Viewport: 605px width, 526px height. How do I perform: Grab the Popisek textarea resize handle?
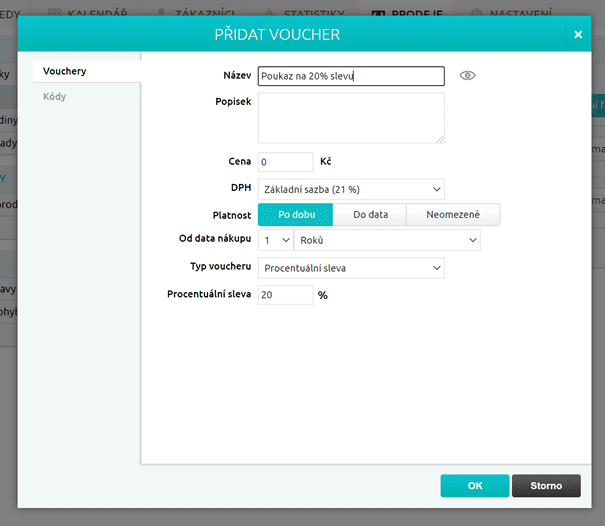[440, 139]
